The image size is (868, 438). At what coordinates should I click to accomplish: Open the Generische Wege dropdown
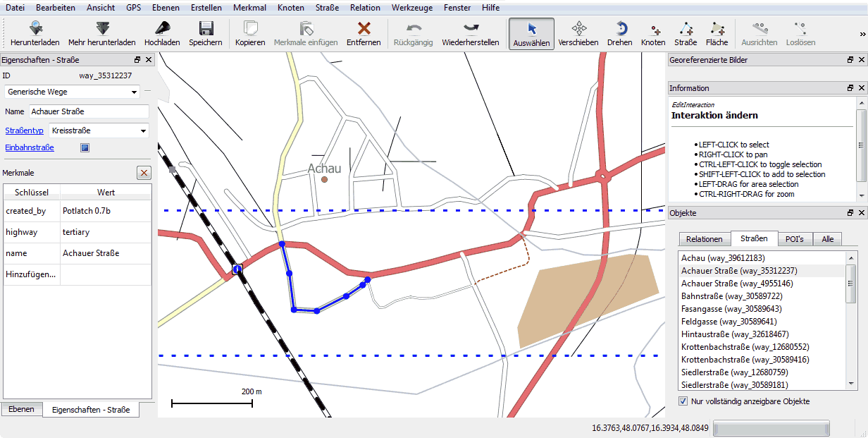tap(73, 92)
